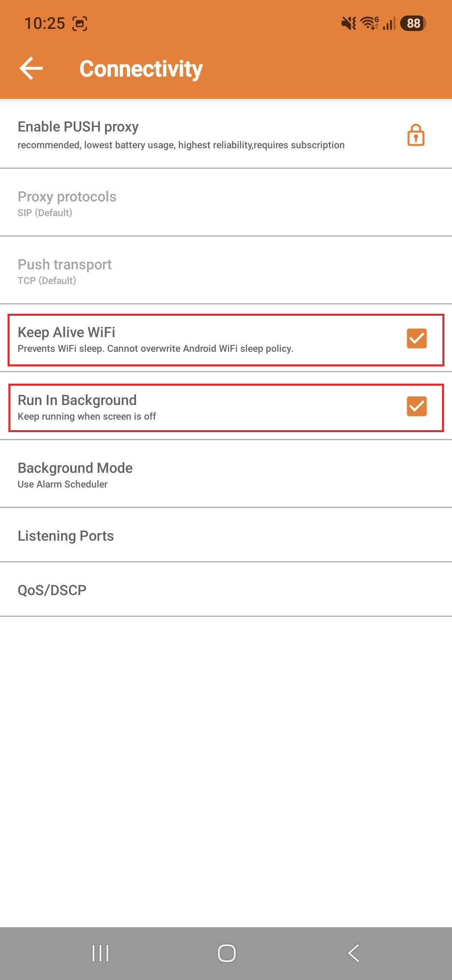Tap the Connectivity page title
452x980 pixels.
click(141, 69)
